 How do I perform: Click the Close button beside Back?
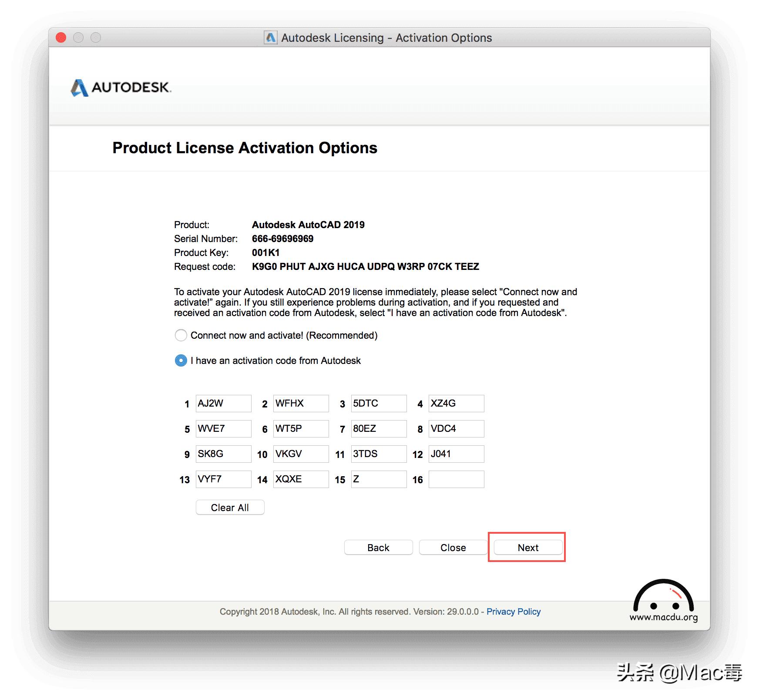tap(453, 548)
